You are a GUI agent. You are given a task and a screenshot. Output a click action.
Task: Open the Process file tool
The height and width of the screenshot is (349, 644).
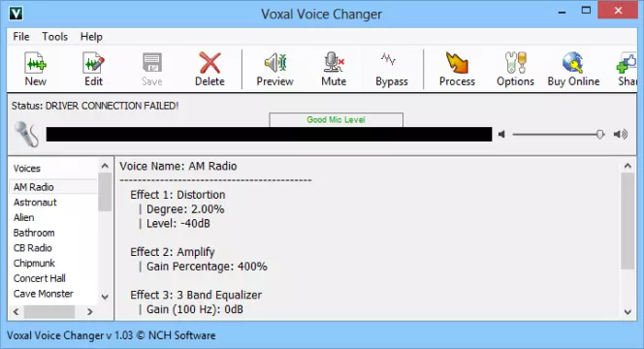(x=457, y=69)
